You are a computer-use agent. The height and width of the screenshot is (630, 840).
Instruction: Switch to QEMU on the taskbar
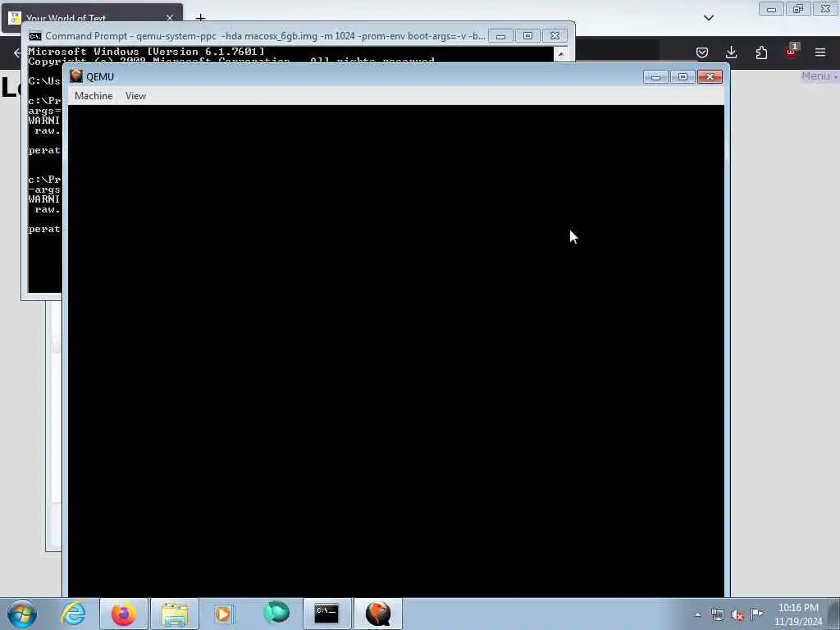click(x=378, y=614)
